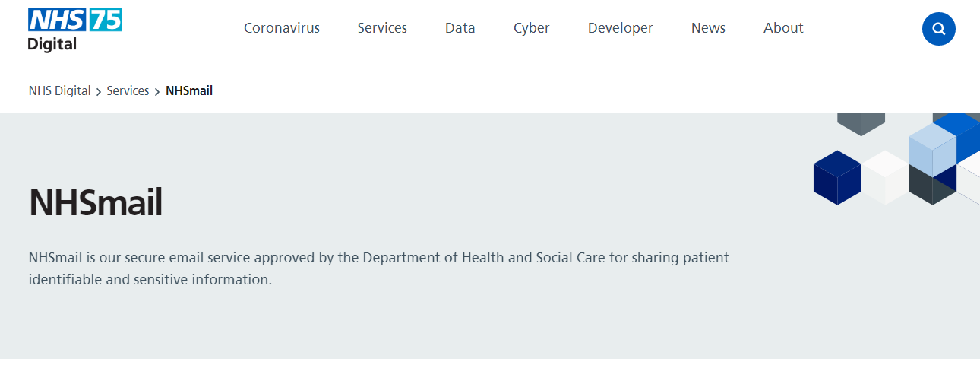Click the dark navy cube graphic
The width and height of the screenshot is (980, 381).
(x=836, y=178)
